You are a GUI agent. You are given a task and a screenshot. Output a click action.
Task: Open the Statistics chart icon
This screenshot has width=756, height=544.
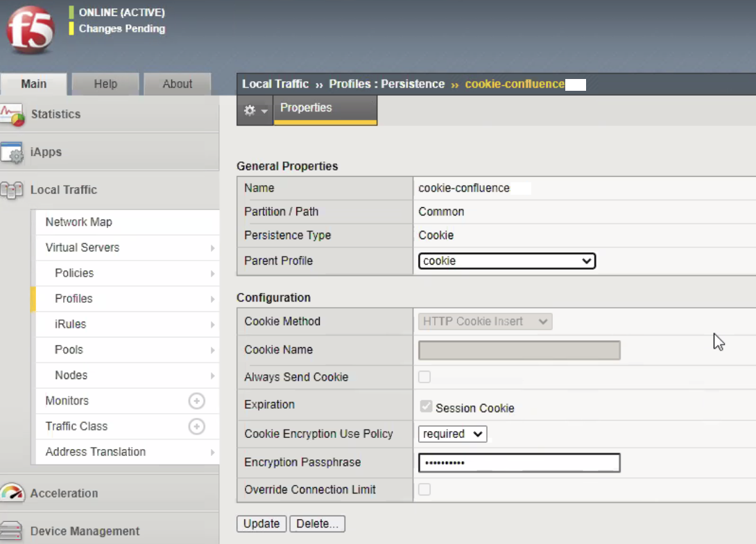(x=12, y=114)
